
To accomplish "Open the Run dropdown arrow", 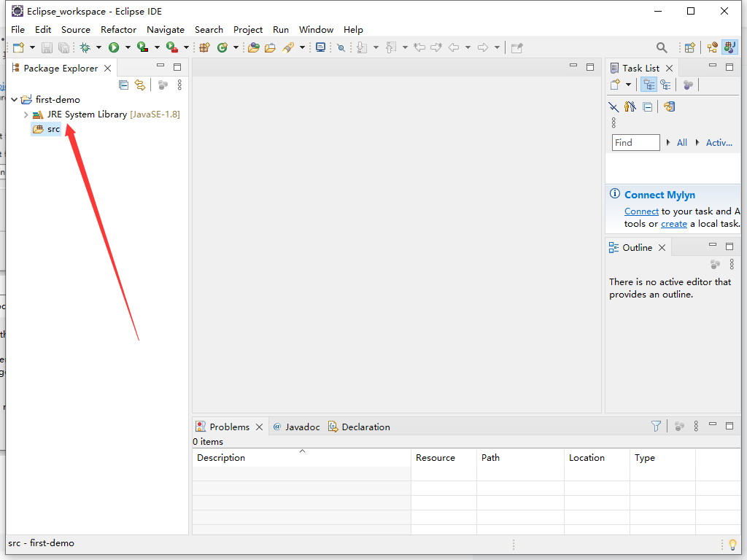I will (x=128, y=47).
